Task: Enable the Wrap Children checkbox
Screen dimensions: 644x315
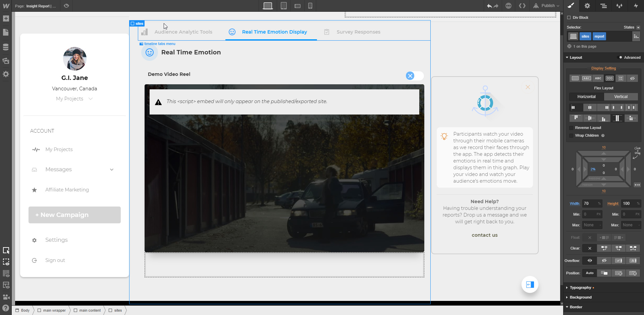Action: click(x=571, y=136)
